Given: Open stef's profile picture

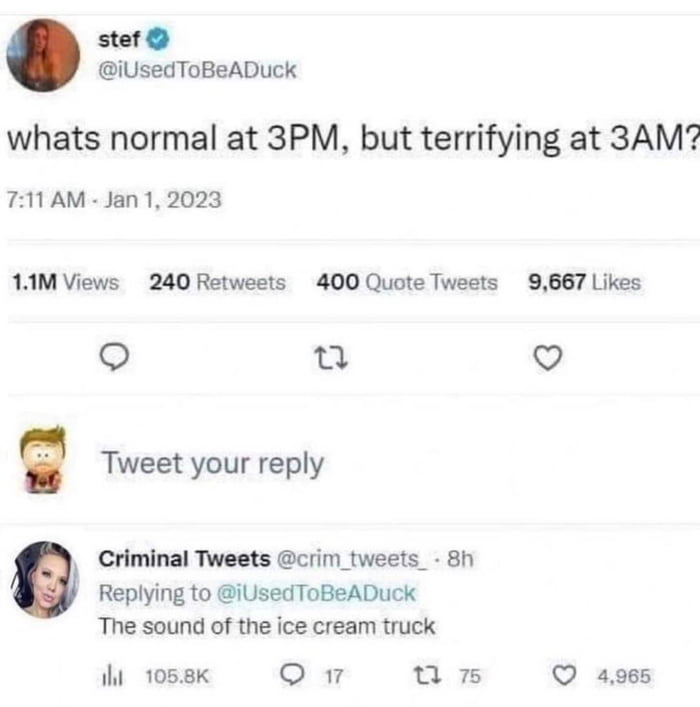Looking at the screenshot, I should tap(43, 55).
